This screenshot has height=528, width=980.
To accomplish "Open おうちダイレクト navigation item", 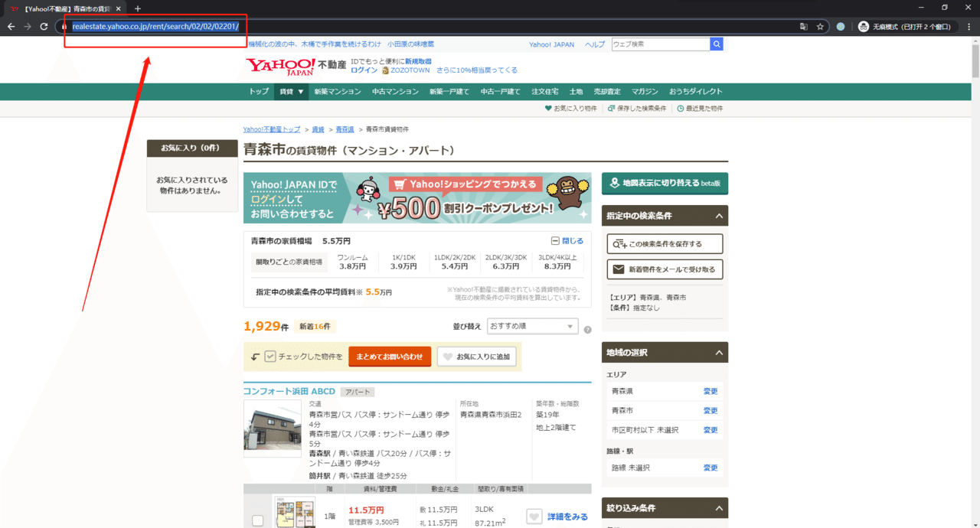I will pyautogui.click(x=695, y=92).
